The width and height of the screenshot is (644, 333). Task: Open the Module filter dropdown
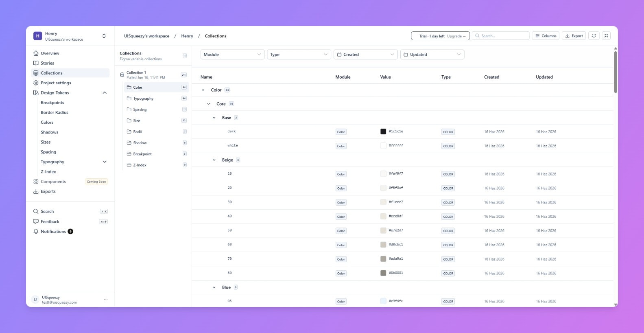pos(232,55)
